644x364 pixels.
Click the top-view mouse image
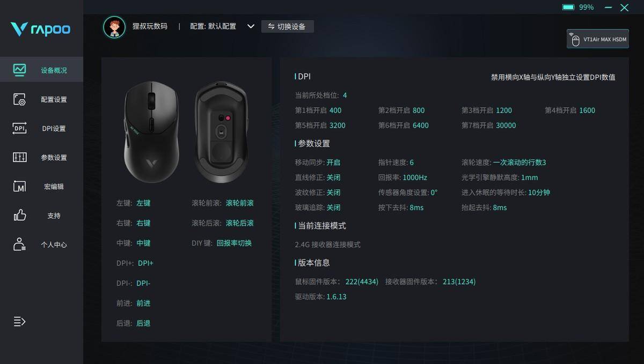click(152, 131)
